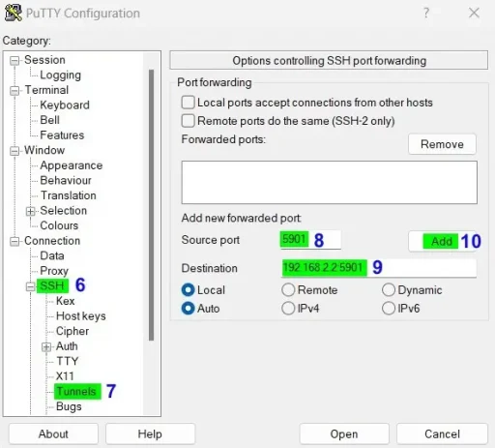Select Bell in the category tree
The width and height of the screenshot is (495, 448).
pos(49,120)
